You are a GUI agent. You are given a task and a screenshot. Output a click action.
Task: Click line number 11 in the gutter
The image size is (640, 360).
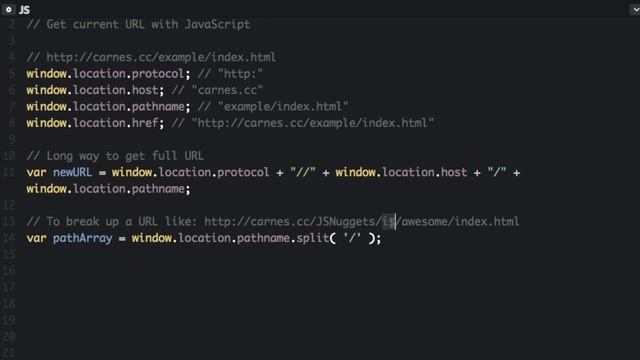pos(9,172)
